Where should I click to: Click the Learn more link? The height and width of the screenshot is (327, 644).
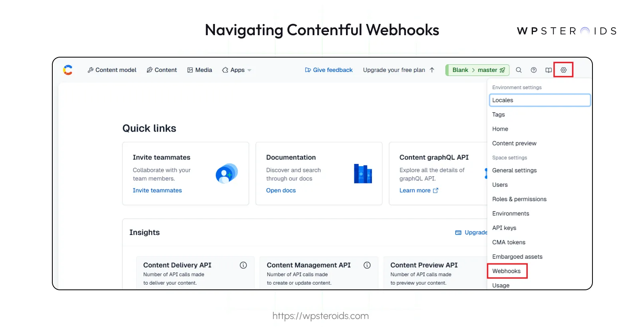[415, 190]
